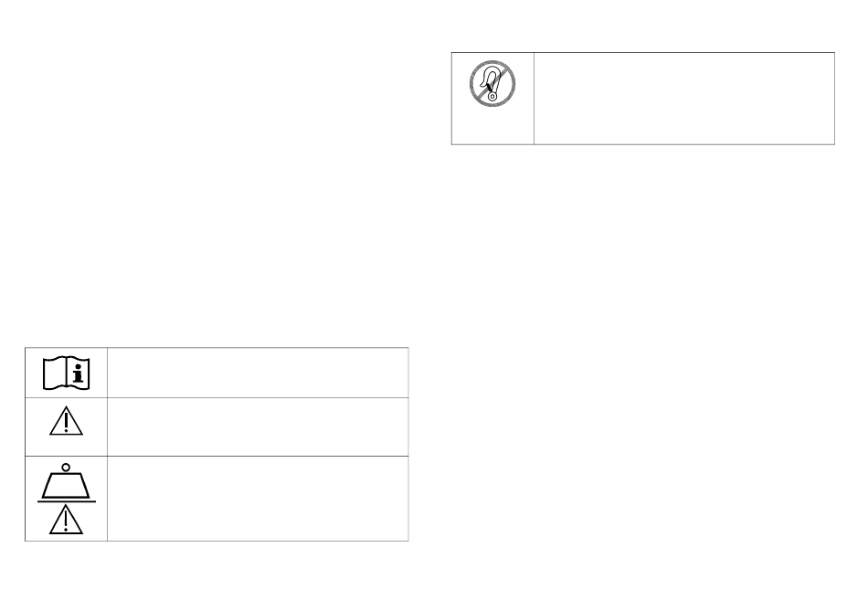868x600 pixels.
Task: Click the crossed-out hook prohibition sign
Action: click(492, 84)
